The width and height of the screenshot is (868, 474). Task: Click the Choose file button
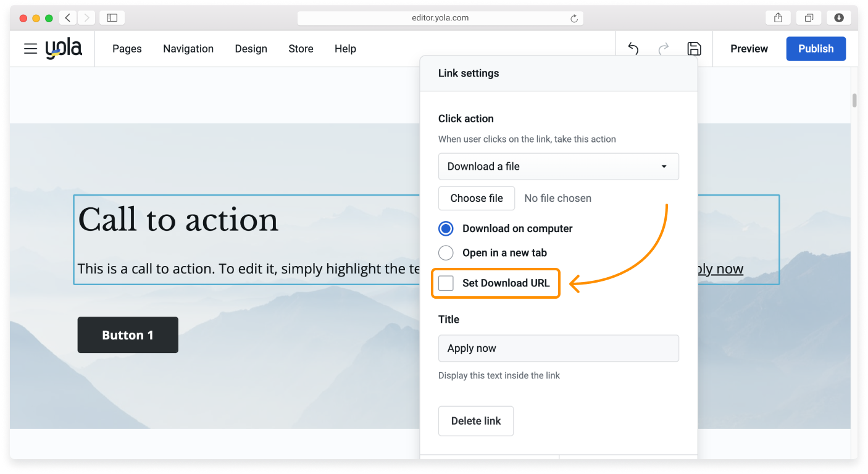tap(476, 198)
